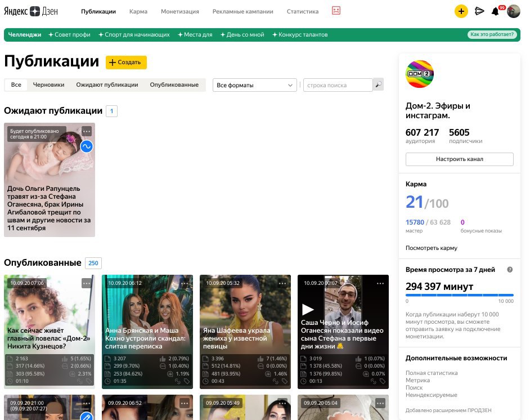Open Полная статистика link
The width and height of the screenshot is (530, 420).
[x=432, y=373]
